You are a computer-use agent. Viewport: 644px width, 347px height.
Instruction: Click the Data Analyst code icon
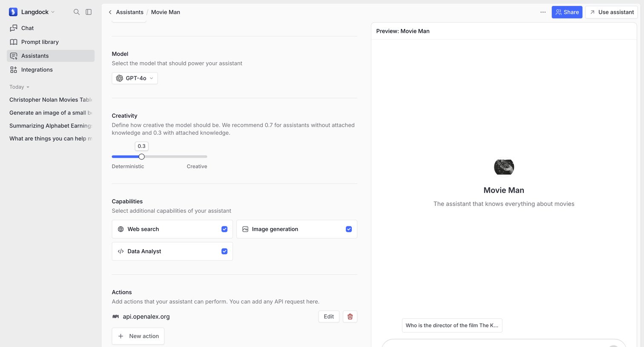tap(121, 252)
